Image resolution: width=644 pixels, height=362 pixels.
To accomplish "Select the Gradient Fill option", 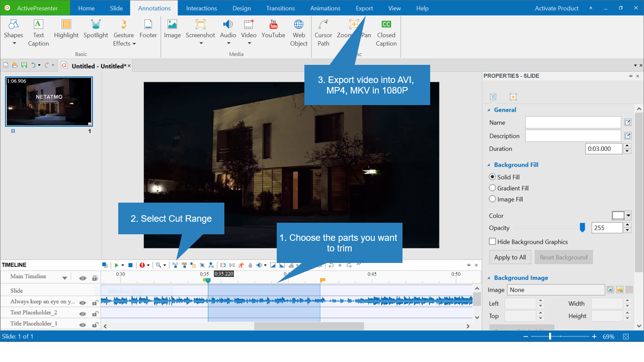I will (492, 188).
